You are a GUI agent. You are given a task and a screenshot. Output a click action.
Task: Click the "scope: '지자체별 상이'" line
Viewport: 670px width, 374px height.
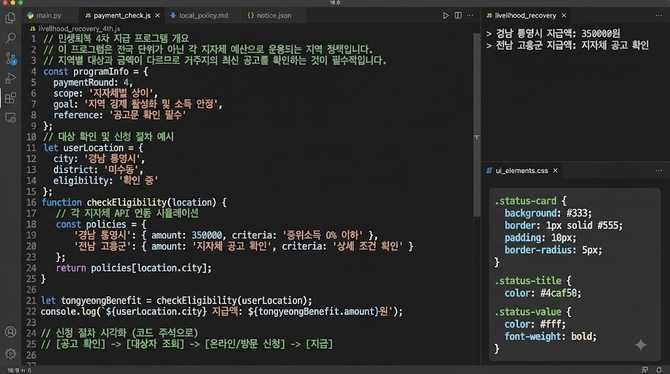(106, 94)
